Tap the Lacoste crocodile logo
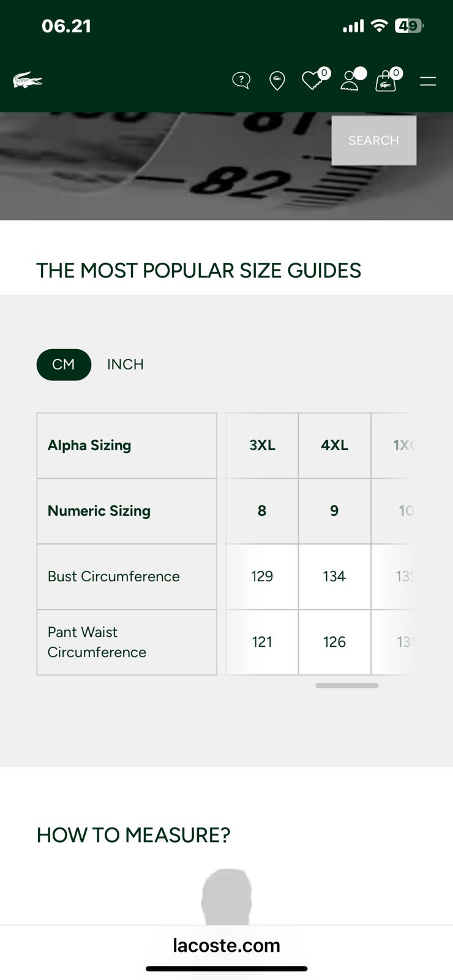 (28, 80)
